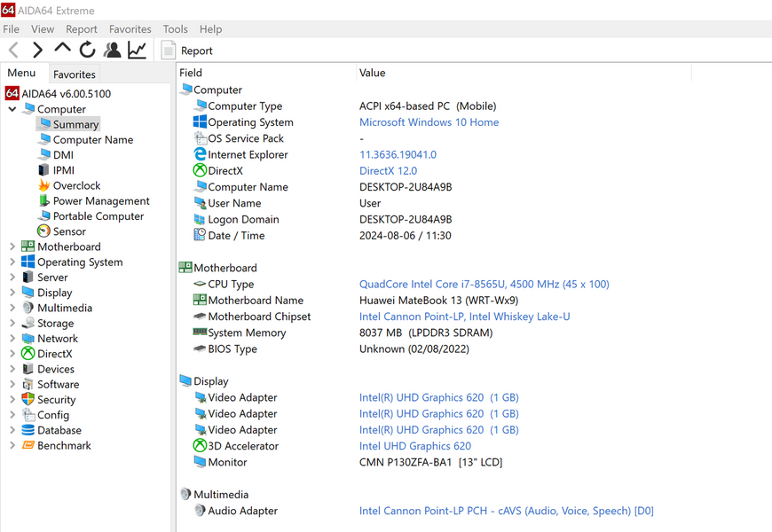This screenshot has height=532, width=772.
Task: Expand the Software tree node
Action: coord(12,384)
